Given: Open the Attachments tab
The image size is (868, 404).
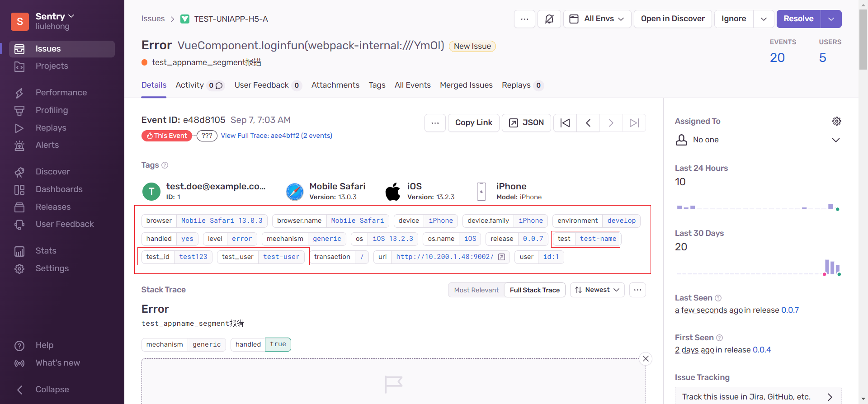Looking at the screenshot, I should coord(335,85).
